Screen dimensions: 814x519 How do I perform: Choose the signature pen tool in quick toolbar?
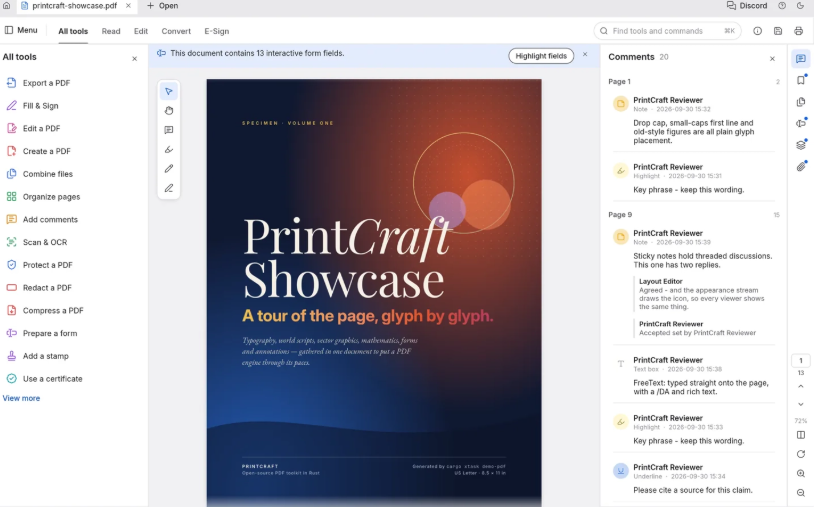(169, 188)
